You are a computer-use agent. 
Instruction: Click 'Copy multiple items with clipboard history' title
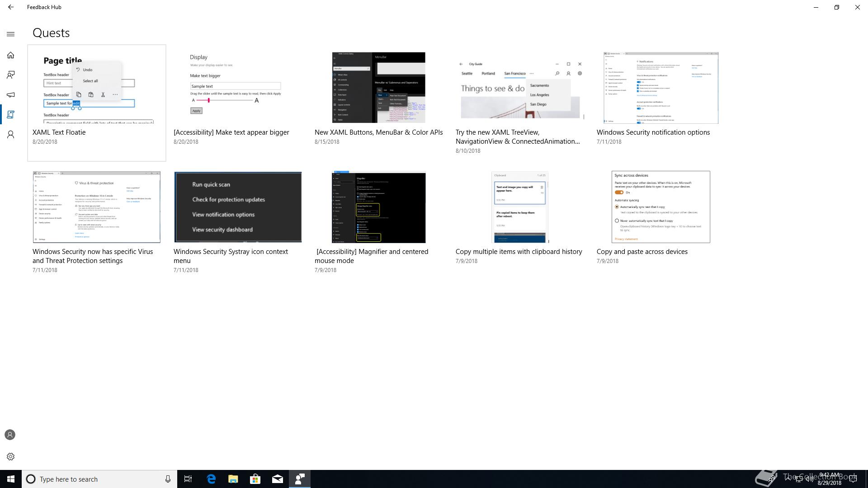519,252
